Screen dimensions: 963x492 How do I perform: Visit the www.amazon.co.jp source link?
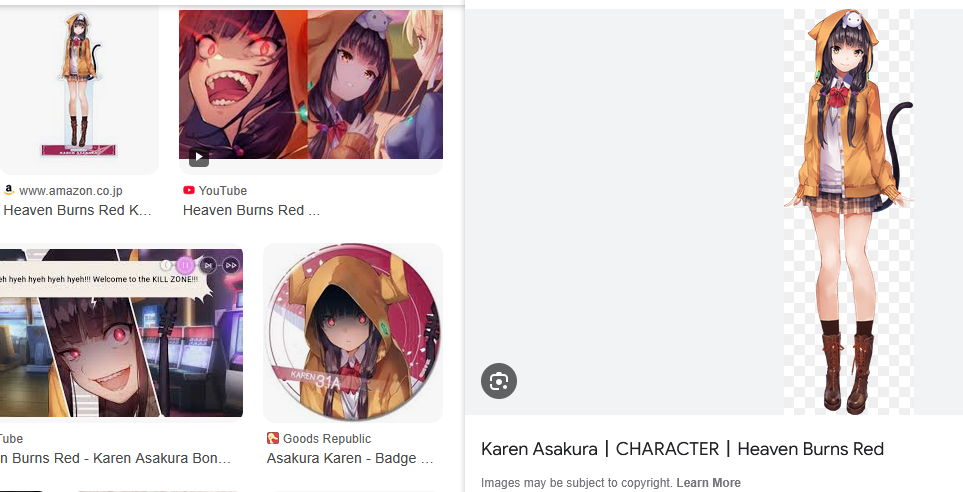(71, 190)
